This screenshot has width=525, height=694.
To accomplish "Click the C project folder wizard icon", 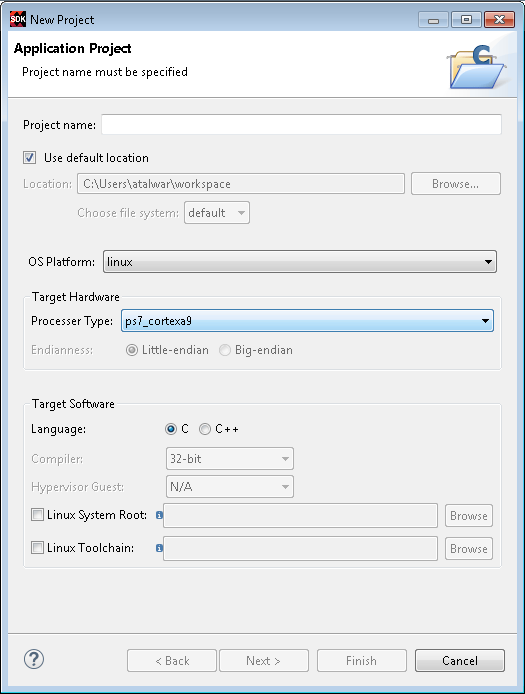I will 477,66.
